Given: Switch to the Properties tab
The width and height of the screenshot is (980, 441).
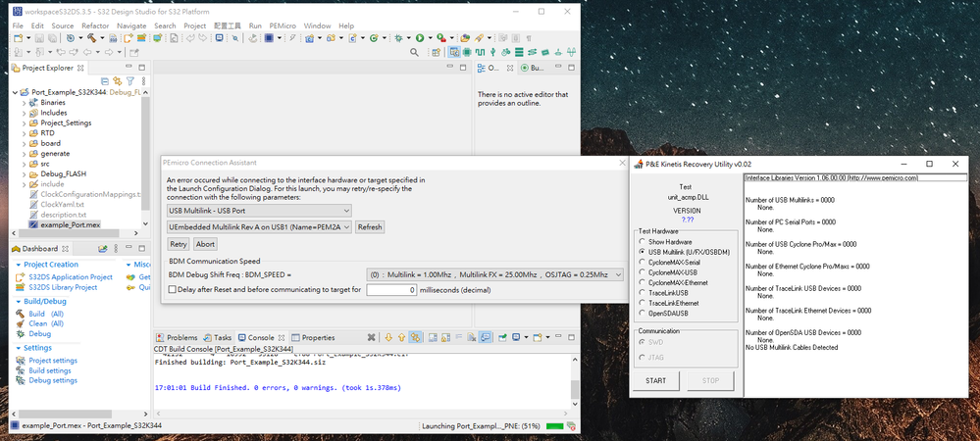Looking at the screenshot, I should pyautogui.click(x=313, y=337).
